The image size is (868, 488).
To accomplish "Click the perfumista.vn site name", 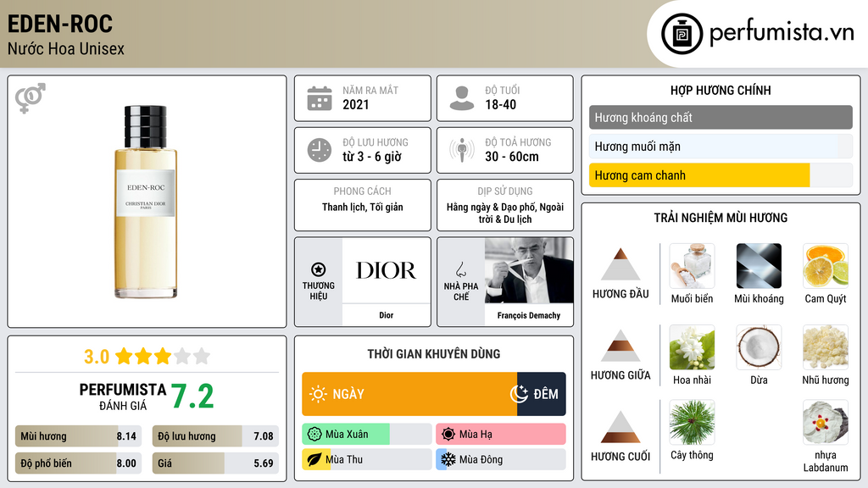I will pyautogui.click(x=782, y=32).
